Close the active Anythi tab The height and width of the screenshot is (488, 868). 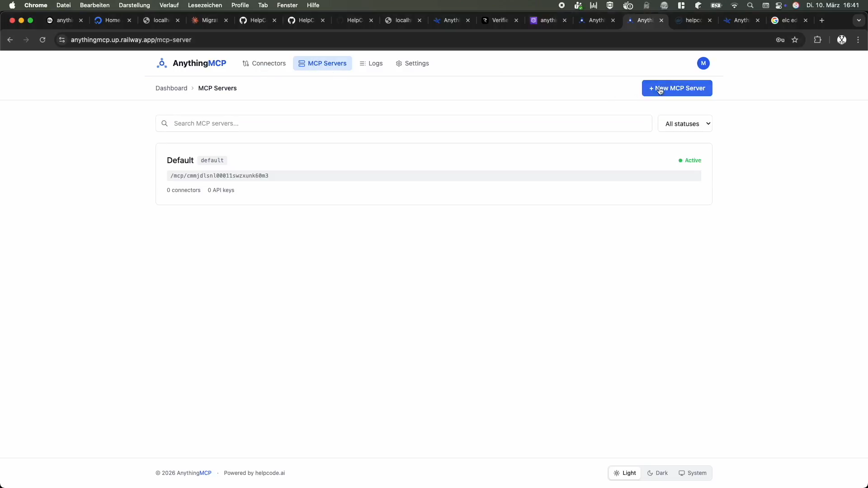coord(661,20)
